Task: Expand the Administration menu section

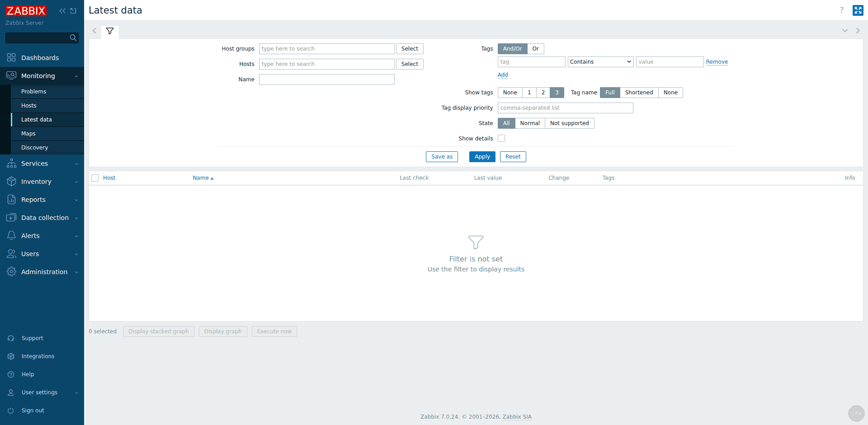Action: [x=44, y=271]
